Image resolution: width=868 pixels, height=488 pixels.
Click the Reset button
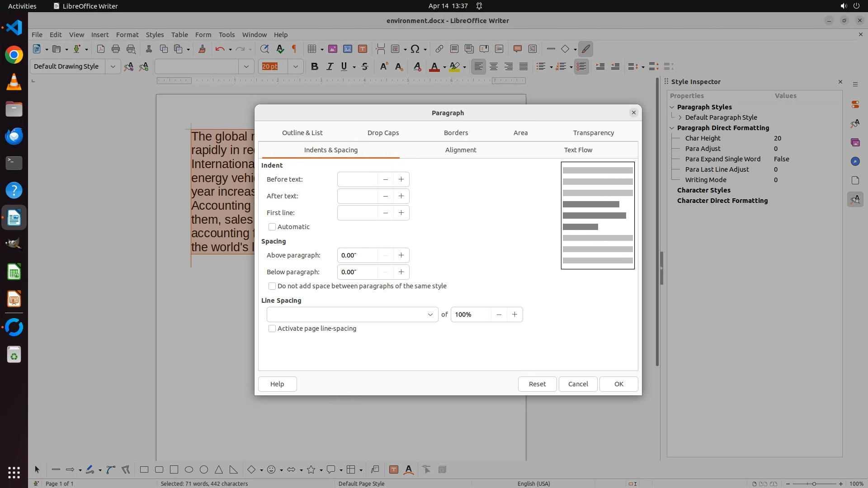[537, 384]
